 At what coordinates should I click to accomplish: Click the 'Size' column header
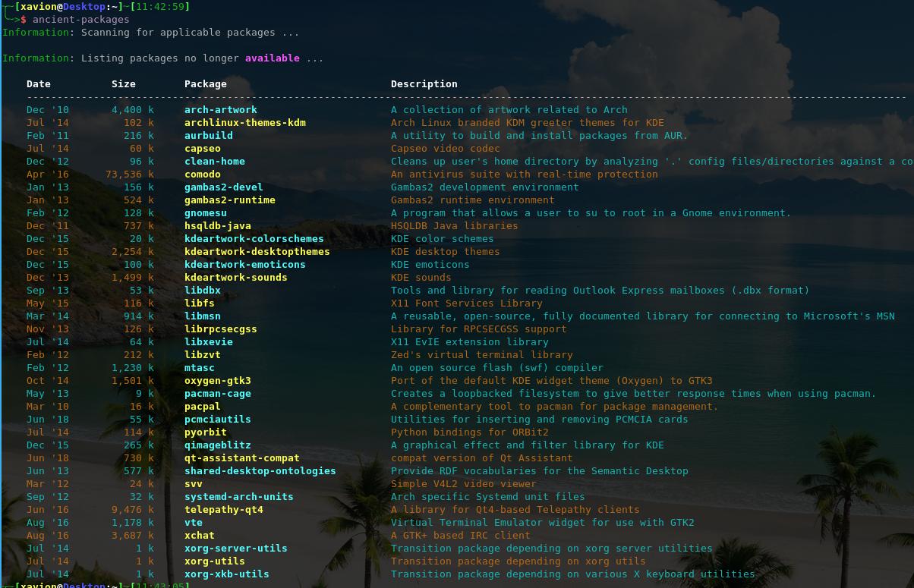tap(124, 83)
